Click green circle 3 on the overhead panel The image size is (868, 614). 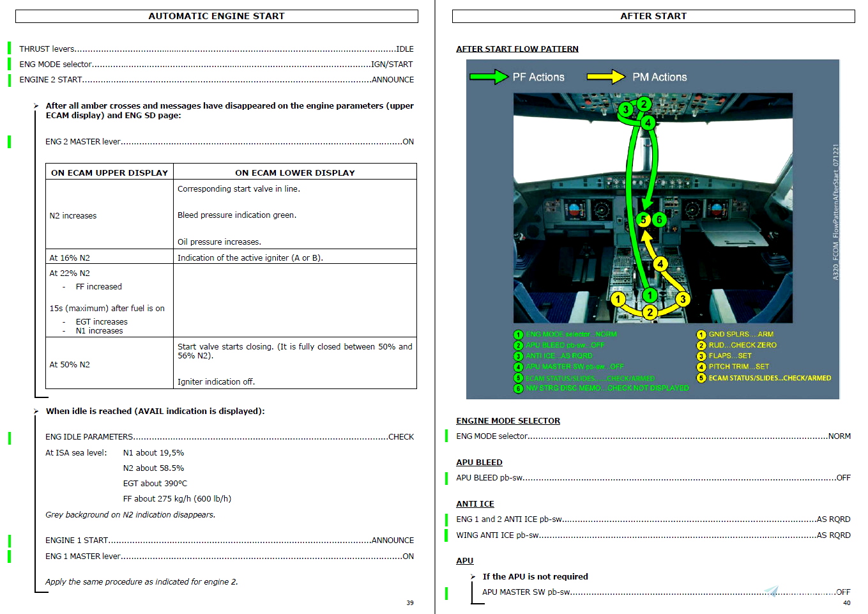626,109
